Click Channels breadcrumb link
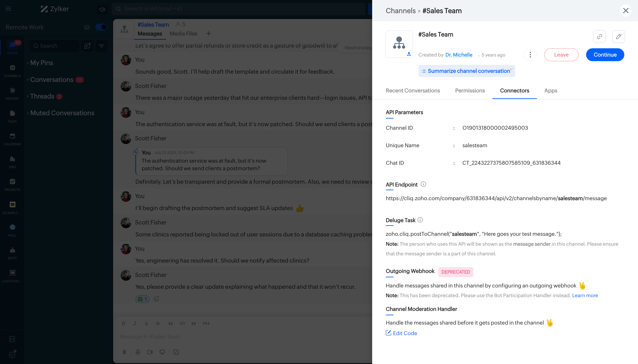The height and width of the screenshot is (364, 638). click(x=400, y=11)
